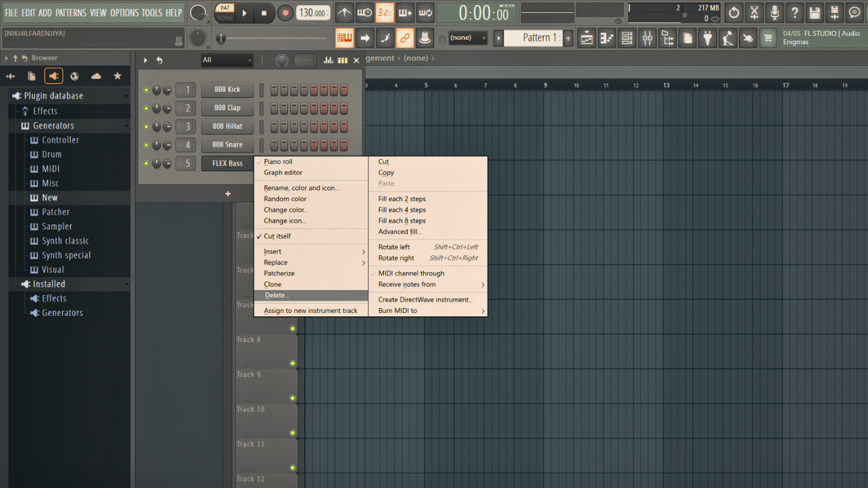Switch browser to starred favorites tab
The height and width of the screenshot is (488, 868).
pyautogui.click(x=117, y=76)
